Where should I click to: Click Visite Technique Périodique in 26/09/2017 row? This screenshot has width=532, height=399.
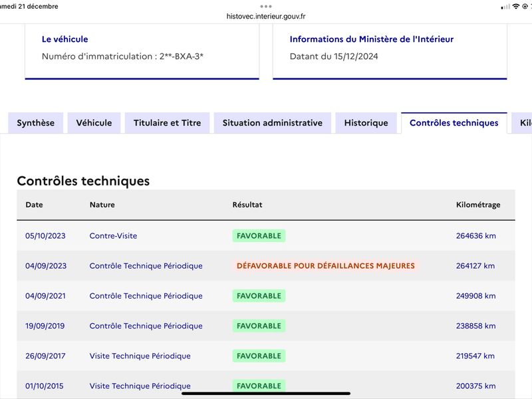pos(140,356)
